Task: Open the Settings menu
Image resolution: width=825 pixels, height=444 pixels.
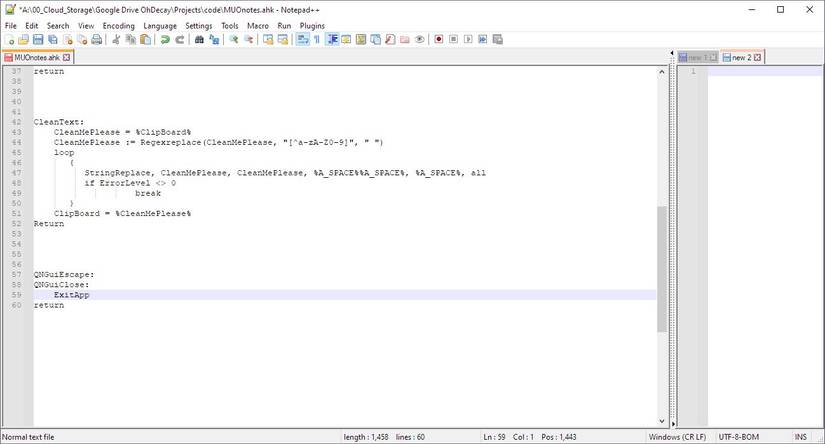Action: [198, 26]
